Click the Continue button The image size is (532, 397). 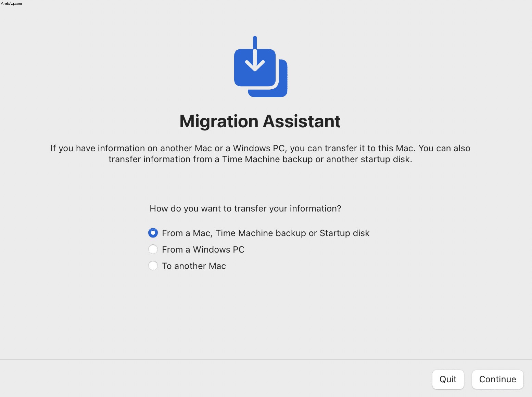pos(497,379)
